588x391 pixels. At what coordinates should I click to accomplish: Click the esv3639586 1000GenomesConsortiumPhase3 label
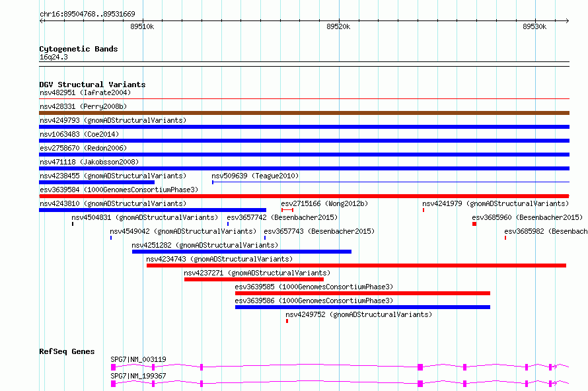click(314, 301)
